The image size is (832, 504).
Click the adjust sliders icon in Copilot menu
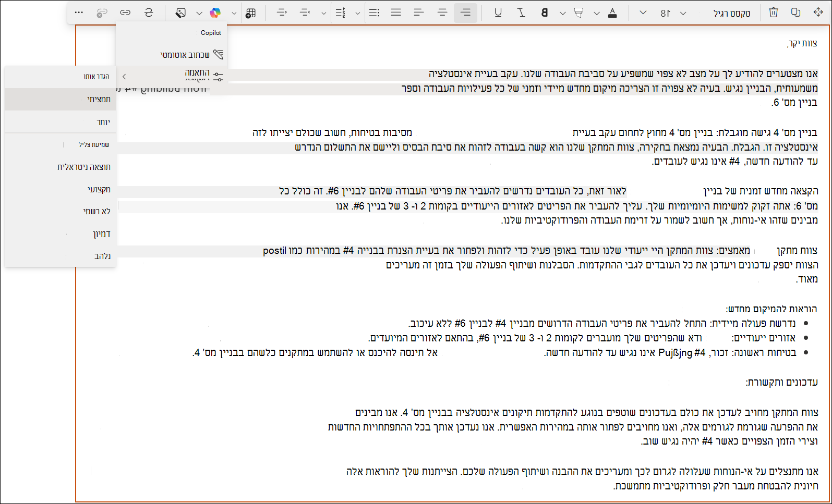point(219,77)
